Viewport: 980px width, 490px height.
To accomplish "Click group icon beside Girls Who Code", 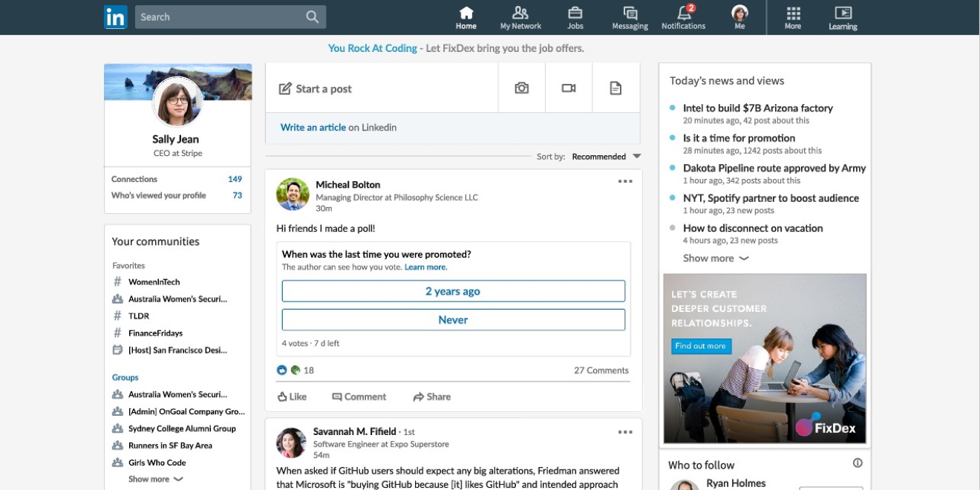I will point(117,463).
